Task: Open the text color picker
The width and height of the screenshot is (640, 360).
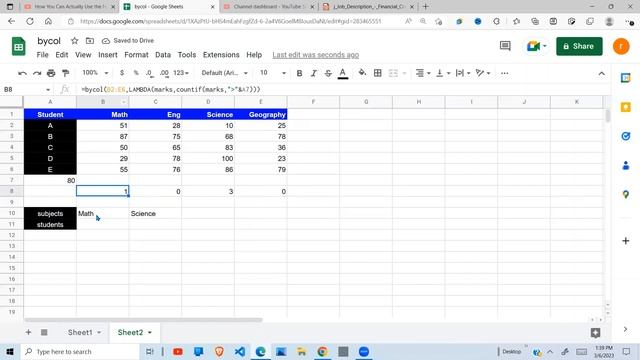Action: tap(343, 73)
